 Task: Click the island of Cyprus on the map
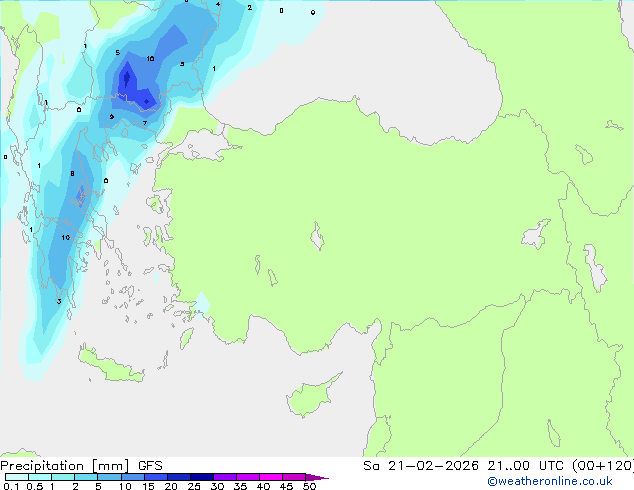pos(309,398)
